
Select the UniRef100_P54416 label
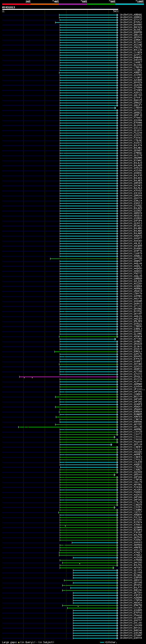point(131,615)
